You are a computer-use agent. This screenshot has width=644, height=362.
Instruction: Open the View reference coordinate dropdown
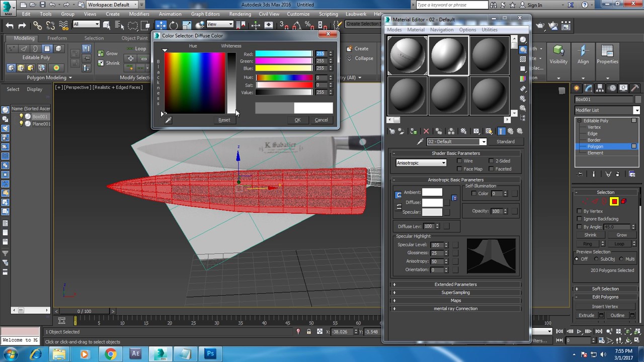pyautogui.click(x=220, y=24)
